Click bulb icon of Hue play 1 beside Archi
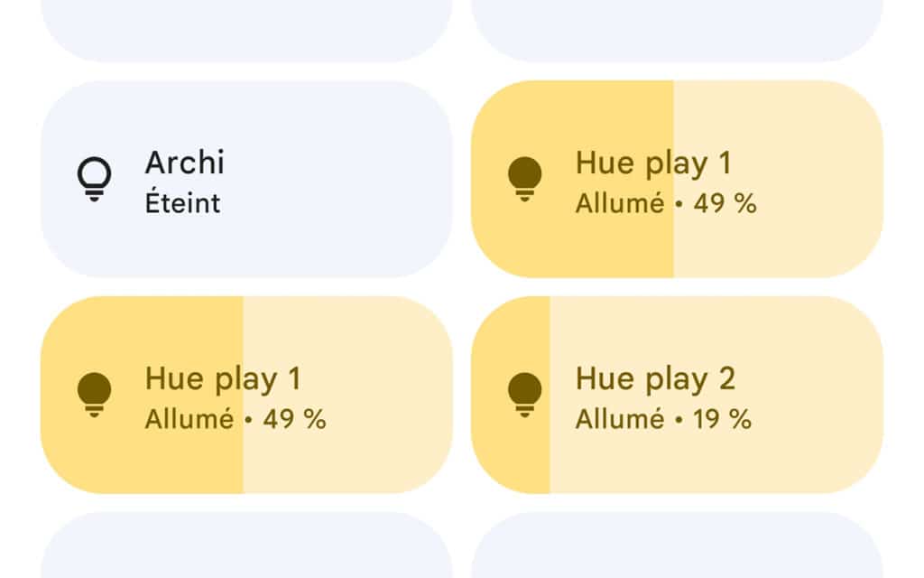This screenshot has height=578, width=924. tap(524, 179)
